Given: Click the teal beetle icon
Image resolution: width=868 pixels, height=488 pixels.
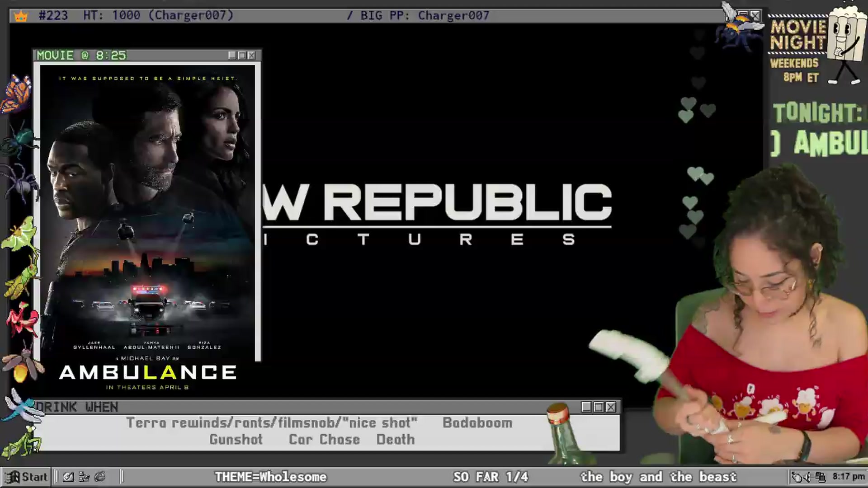Looking at the screenshot, I should [x=19, y=141].
